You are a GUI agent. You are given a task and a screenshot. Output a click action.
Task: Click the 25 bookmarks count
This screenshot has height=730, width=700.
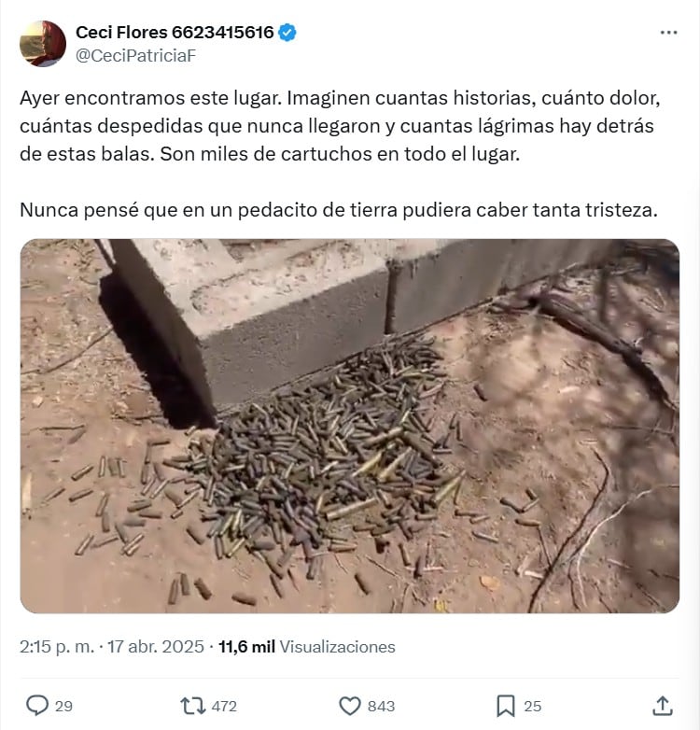pos(533,707)
